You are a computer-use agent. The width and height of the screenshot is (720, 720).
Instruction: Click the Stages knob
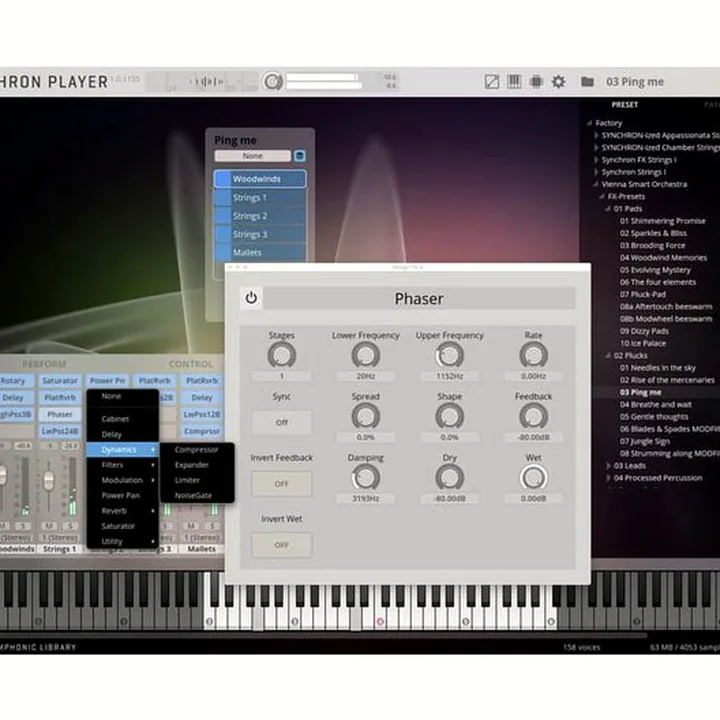pos(281,356)
